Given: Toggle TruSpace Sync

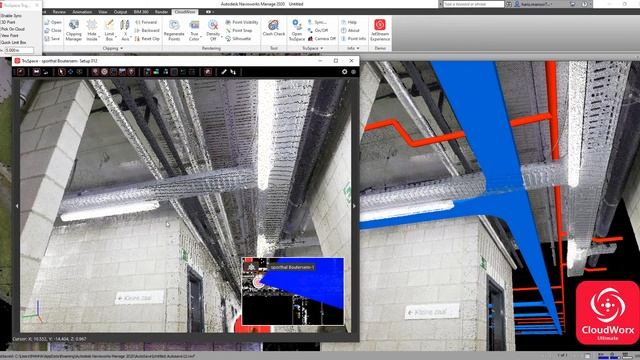Looking at the screenshot, I should tap(317, 22).
